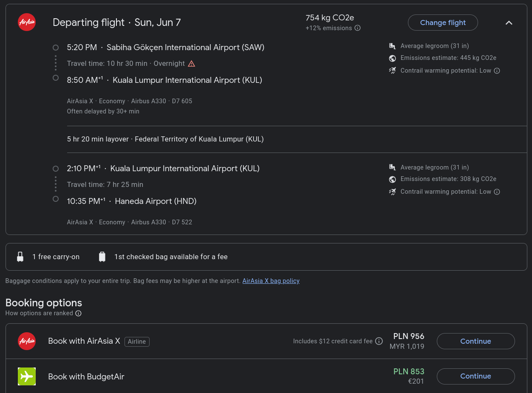532x393 pixels.
Task: Click the Book with AirAsia X label
Action: tap(84, 341)
